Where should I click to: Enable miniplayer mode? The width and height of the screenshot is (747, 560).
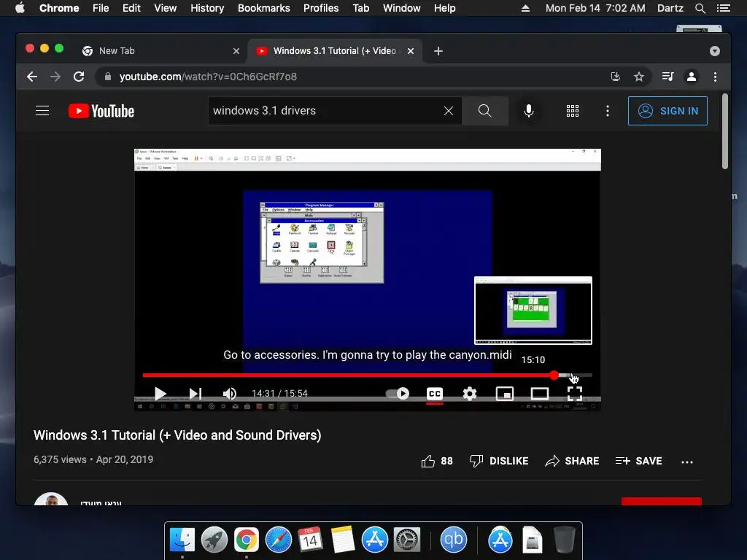point(505,394)
